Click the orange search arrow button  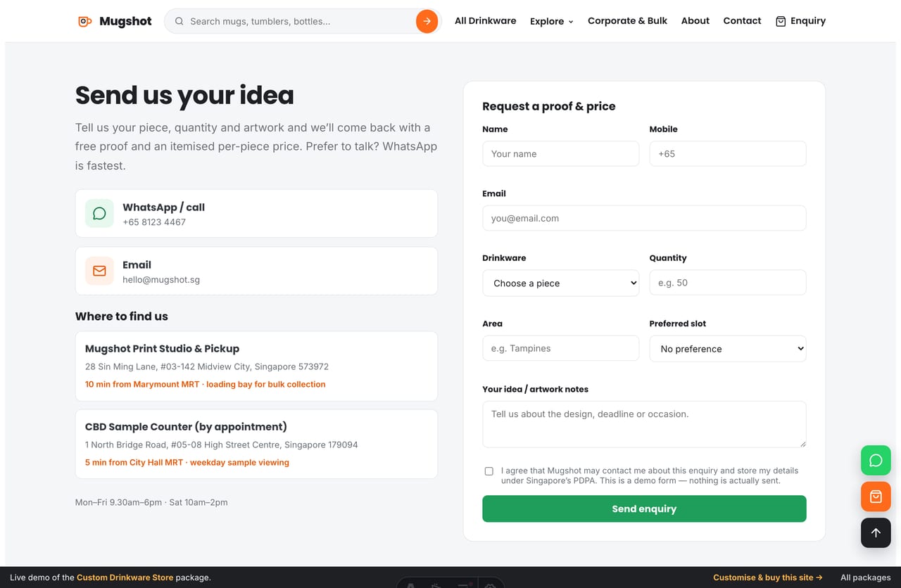tap(427, 21)
